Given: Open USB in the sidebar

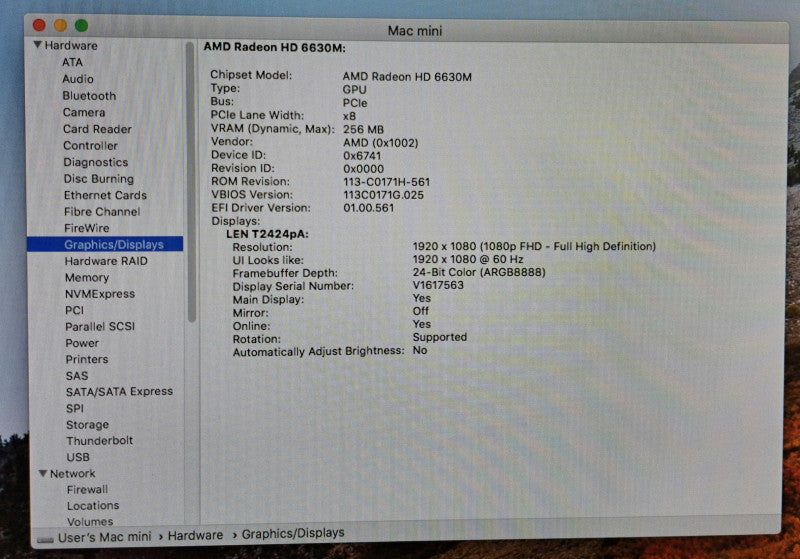Looking at the screenshot, I should tap(78, 457).
